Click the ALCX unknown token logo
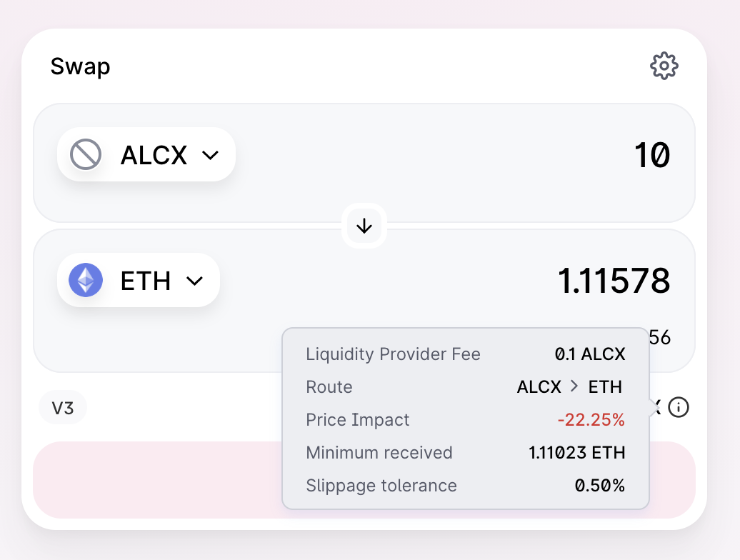This screenshot has width=740, height=560. 86,154
